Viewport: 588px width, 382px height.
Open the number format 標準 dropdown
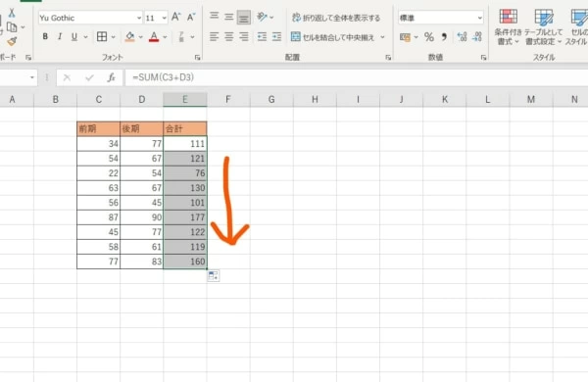tap(479, 18)
